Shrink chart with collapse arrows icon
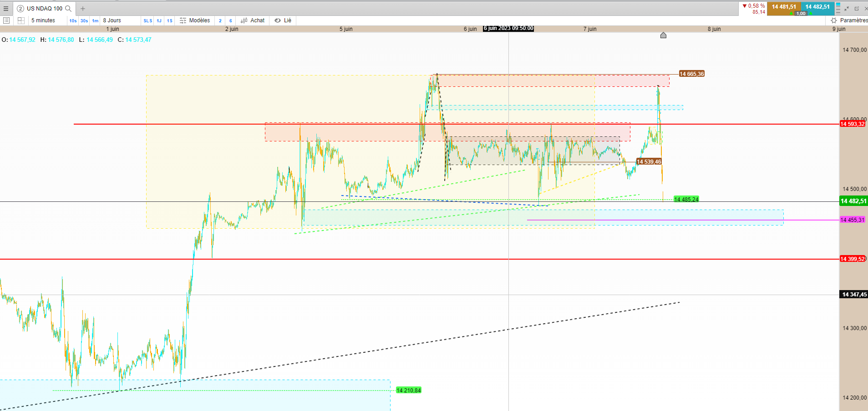 [x=847, y=9]
